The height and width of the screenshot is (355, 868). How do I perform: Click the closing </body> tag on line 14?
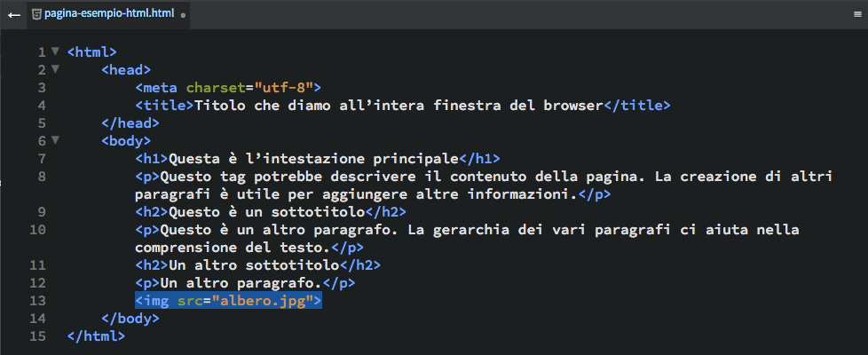pyautogui.click(x=130, y=319)
